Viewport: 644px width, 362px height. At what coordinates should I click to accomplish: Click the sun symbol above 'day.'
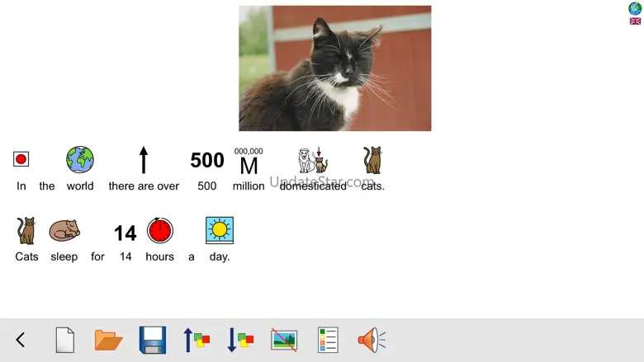(220, 230)
